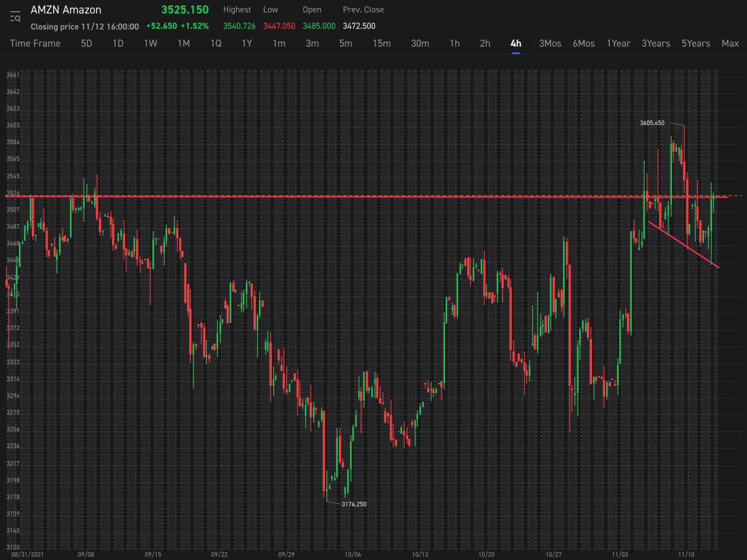Click the +52.650 price change value
The image size is (747, 560).
(x=162, y=26)
